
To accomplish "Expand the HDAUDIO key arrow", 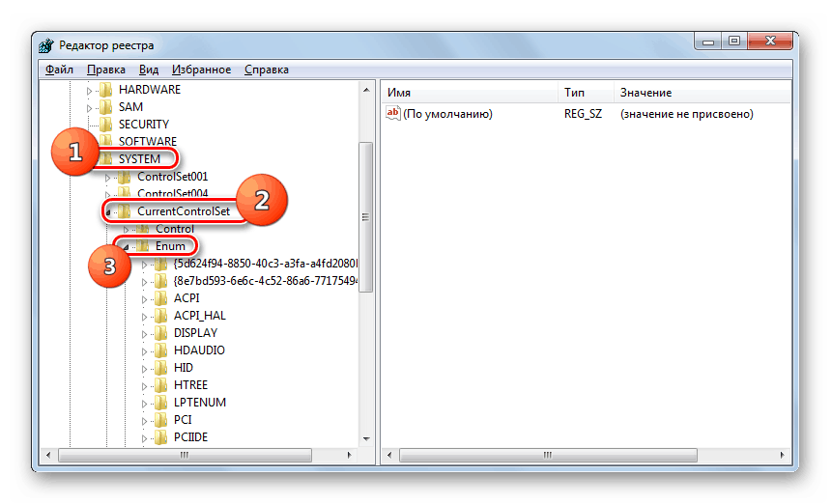I will pyautogui.click(x=144, y=351).
